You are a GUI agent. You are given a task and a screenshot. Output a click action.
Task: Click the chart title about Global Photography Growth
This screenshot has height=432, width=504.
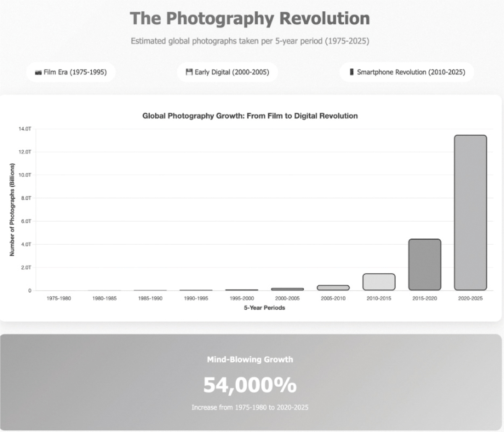coord(250,116)
